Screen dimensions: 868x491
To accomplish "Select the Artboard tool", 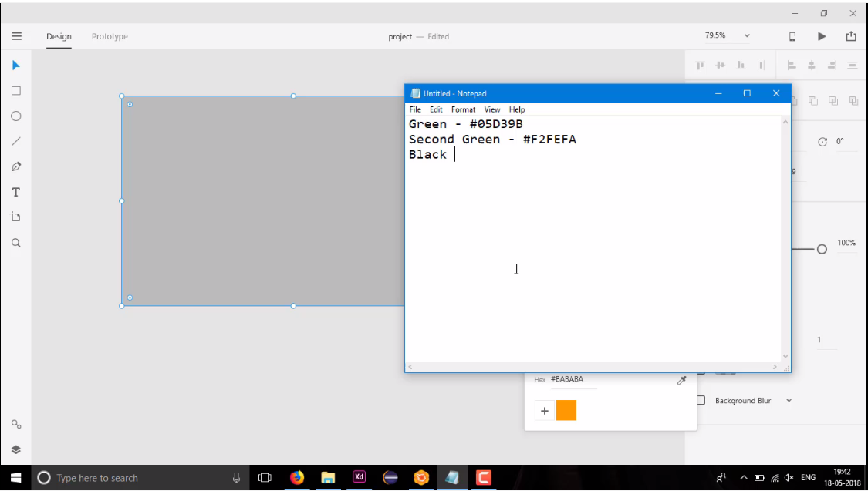I will click(15, 217).
